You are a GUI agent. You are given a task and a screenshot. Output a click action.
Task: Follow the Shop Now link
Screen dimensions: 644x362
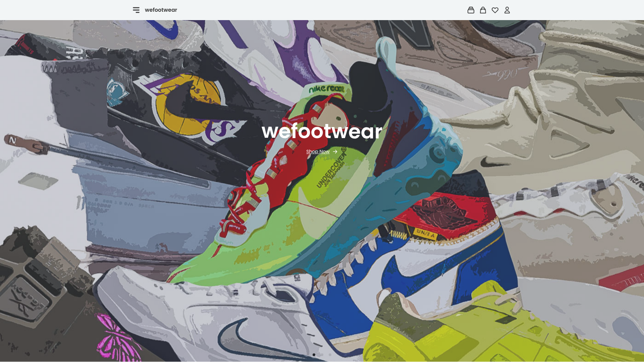point(322,152)
